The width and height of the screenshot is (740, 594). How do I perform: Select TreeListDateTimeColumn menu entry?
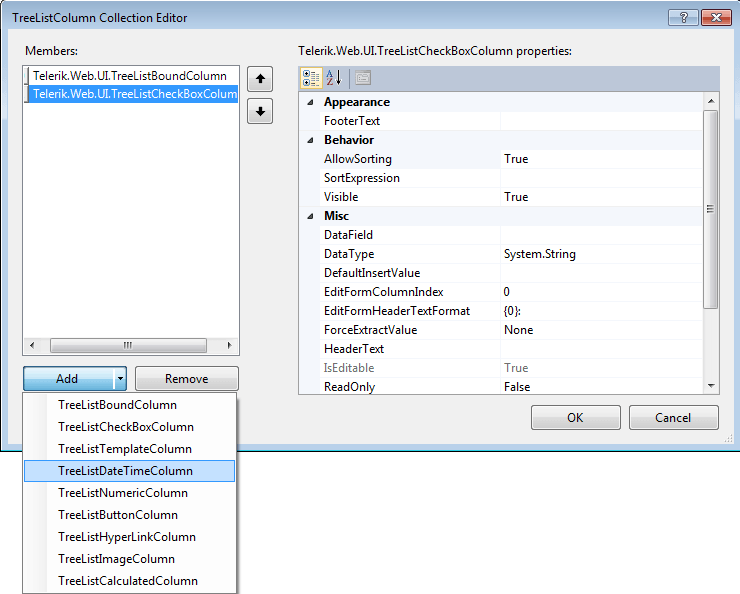(x=129, y=471)
